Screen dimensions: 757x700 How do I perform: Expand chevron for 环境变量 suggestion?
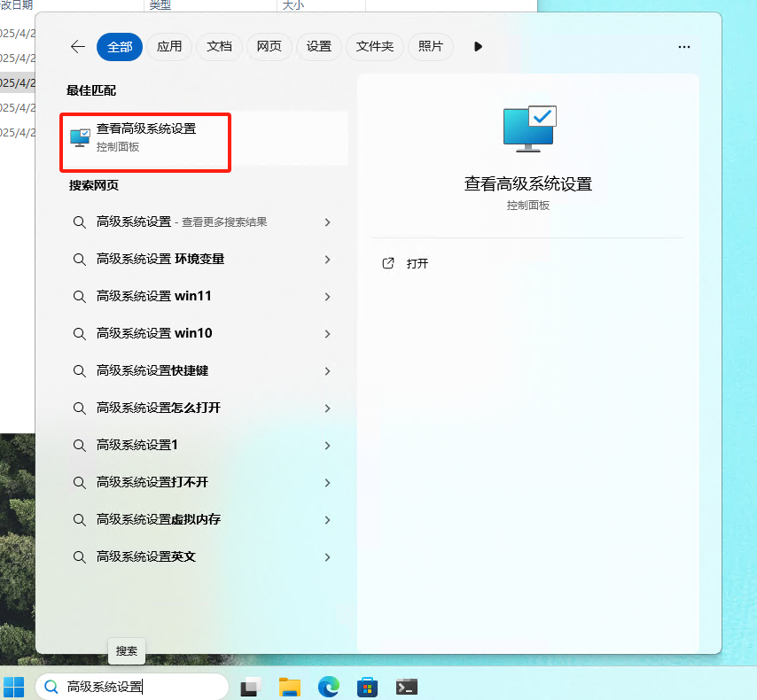pyautogui.click(x=327, y=260)
